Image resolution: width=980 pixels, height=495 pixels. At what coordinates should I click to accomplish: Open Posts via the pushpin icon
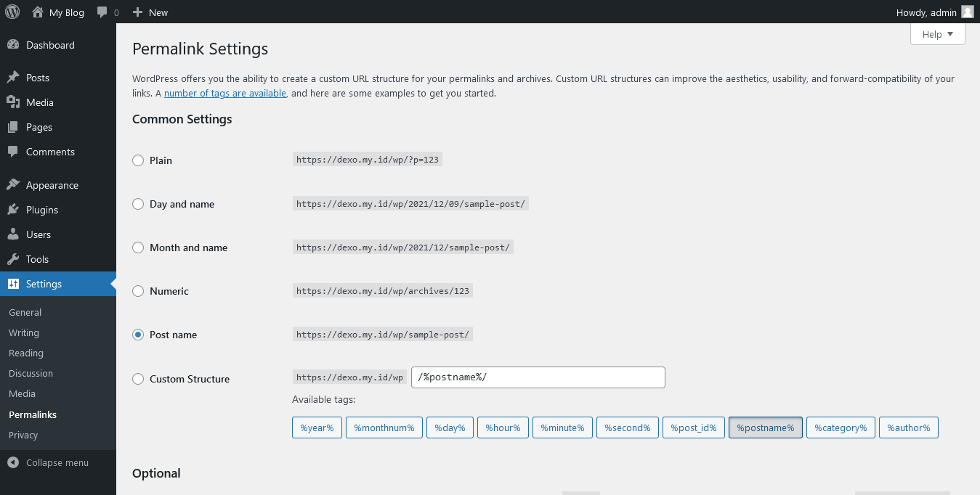point(13,78)
